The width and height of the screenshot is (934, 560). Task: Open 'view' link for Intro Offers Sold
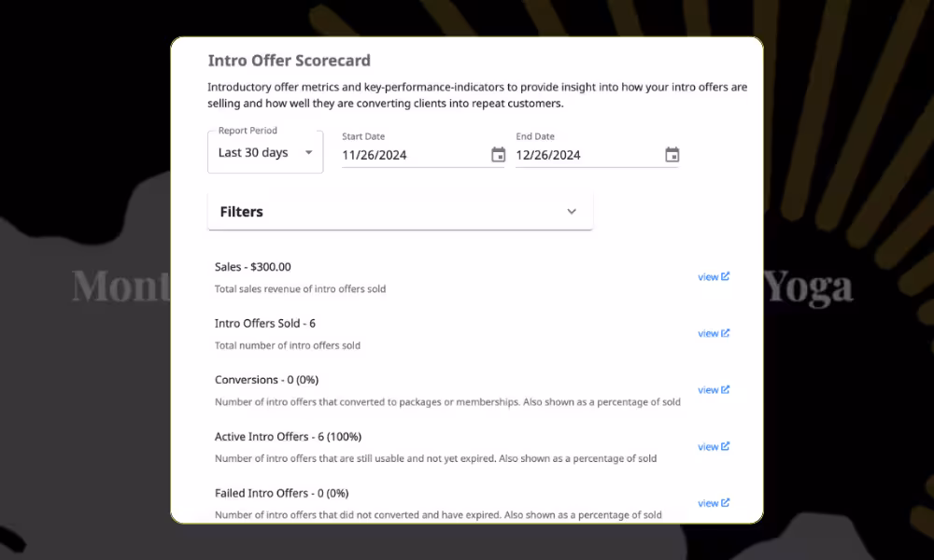pos(708,333)
